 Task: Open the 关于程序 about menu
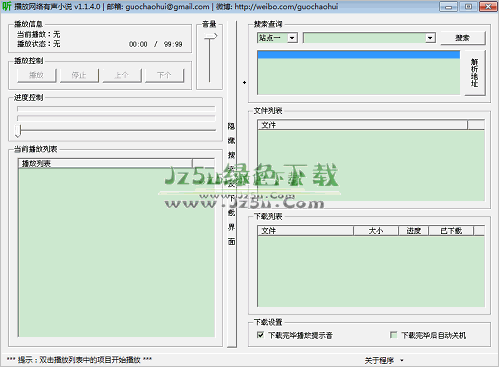(384, 360)
